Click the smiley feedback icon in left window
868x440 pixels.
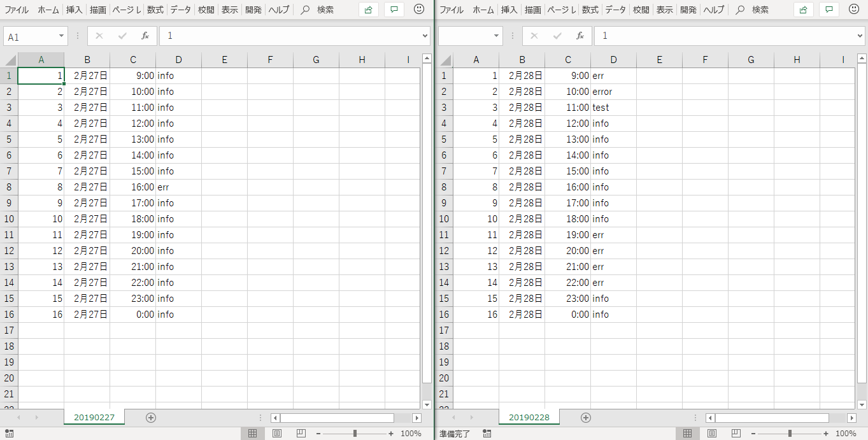418,10
